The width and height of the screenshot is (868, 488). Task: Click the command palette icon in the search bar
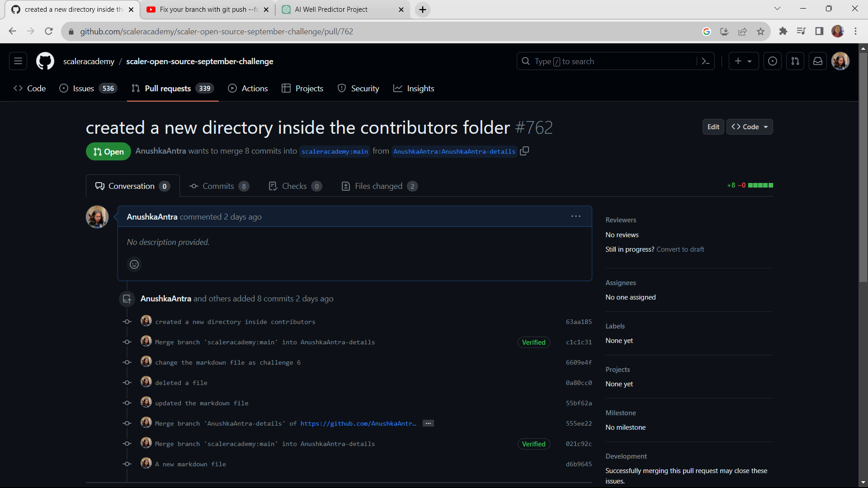pos(706,61)
